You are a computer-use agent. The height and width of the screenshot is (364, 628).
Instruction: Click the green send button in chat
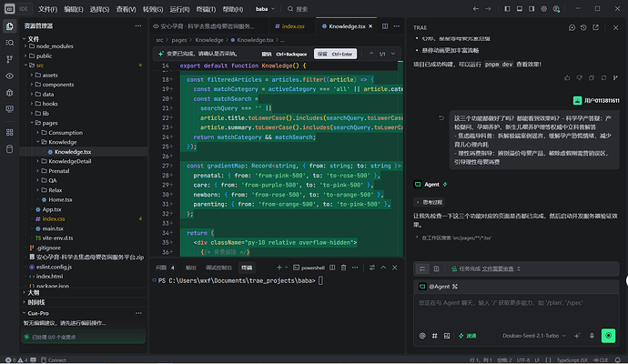608,336
